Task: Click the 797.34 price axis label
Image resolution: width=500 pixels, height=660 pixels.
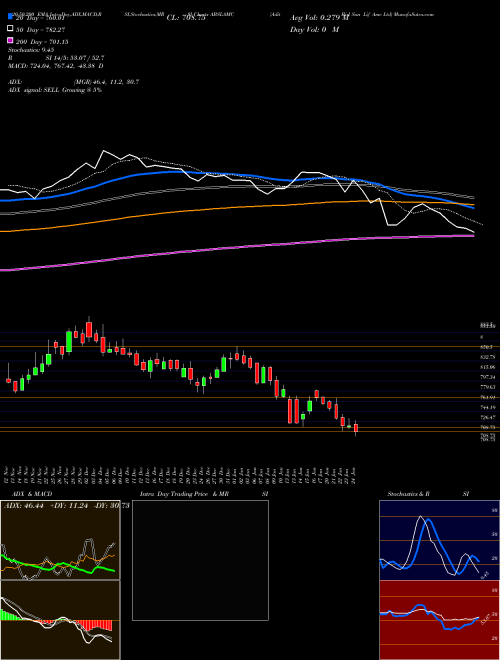Action: tap(487, 377)
